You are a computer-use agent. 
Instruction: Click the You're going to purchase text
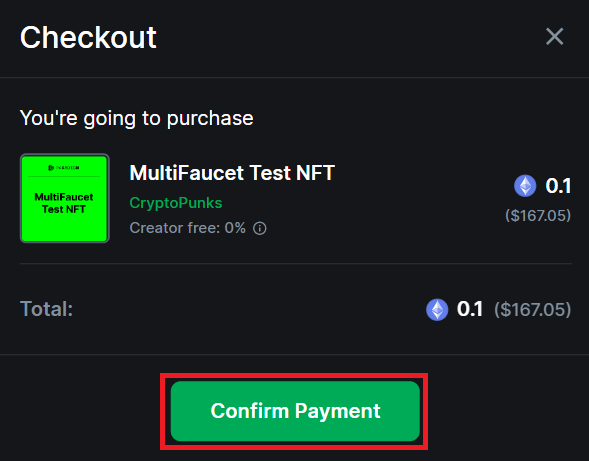[137, 118]
